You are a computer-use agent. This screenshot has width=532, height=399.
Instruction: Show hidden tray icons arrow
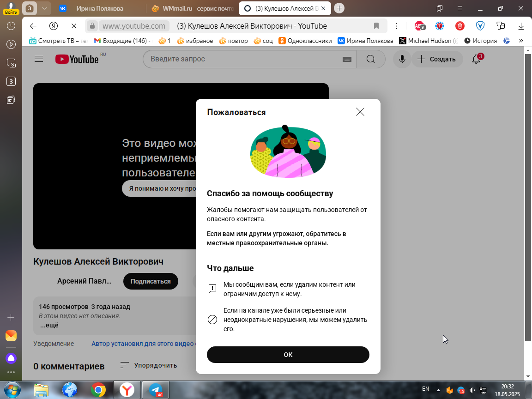click(x=438, y=391)
